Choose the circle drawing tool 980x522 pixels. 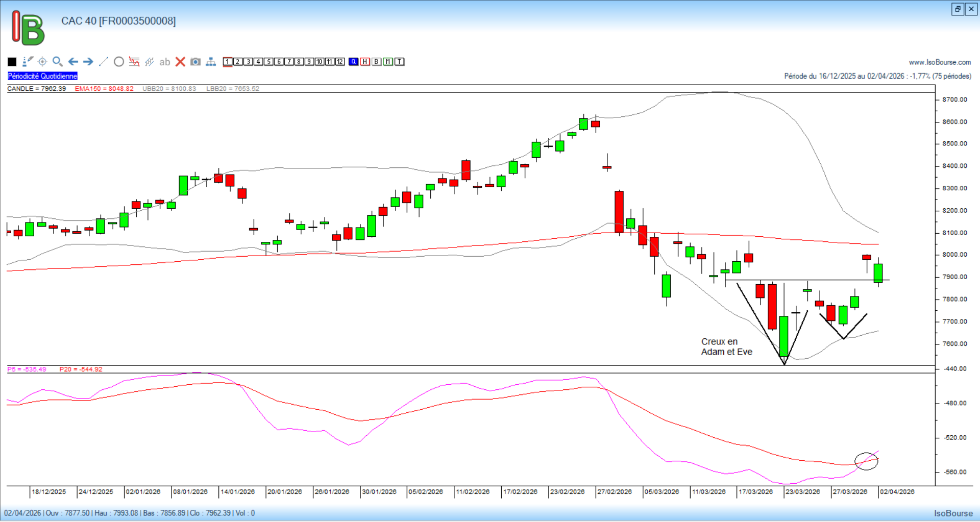click(119, 62)
